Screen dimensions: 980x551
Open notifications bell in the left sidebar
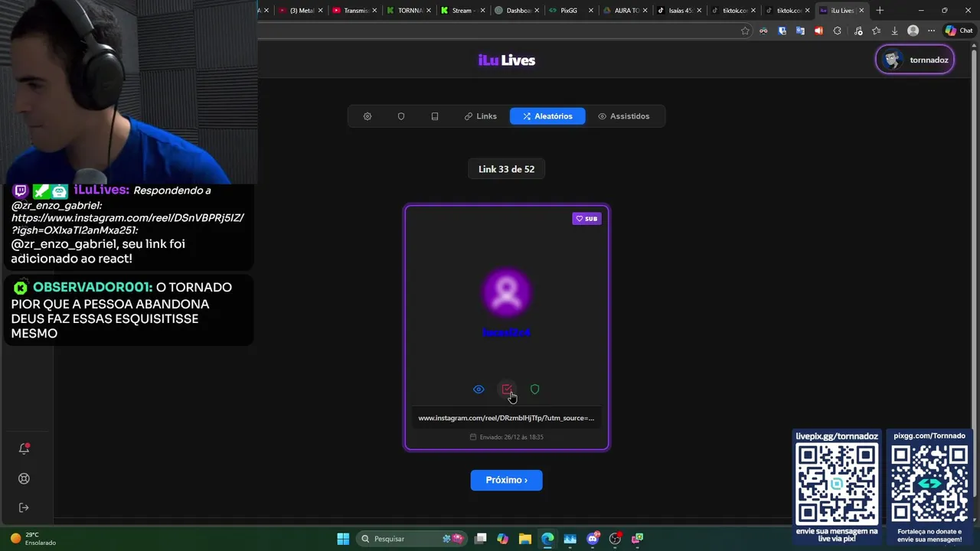coord(24,448)
